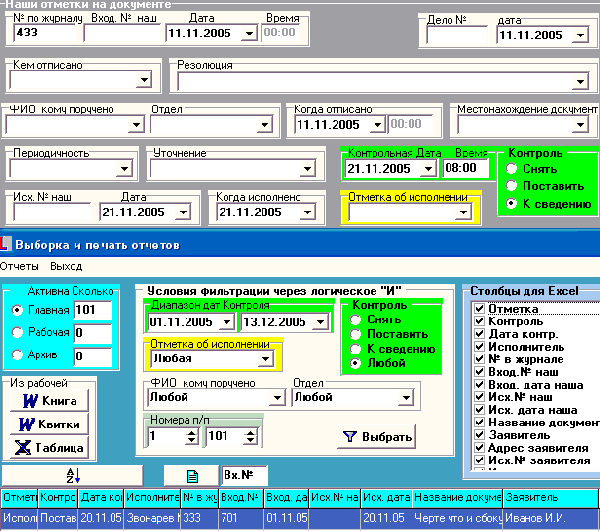
Task: Uncheck the Исполнитель column checkbox
Action: (479, 347)
